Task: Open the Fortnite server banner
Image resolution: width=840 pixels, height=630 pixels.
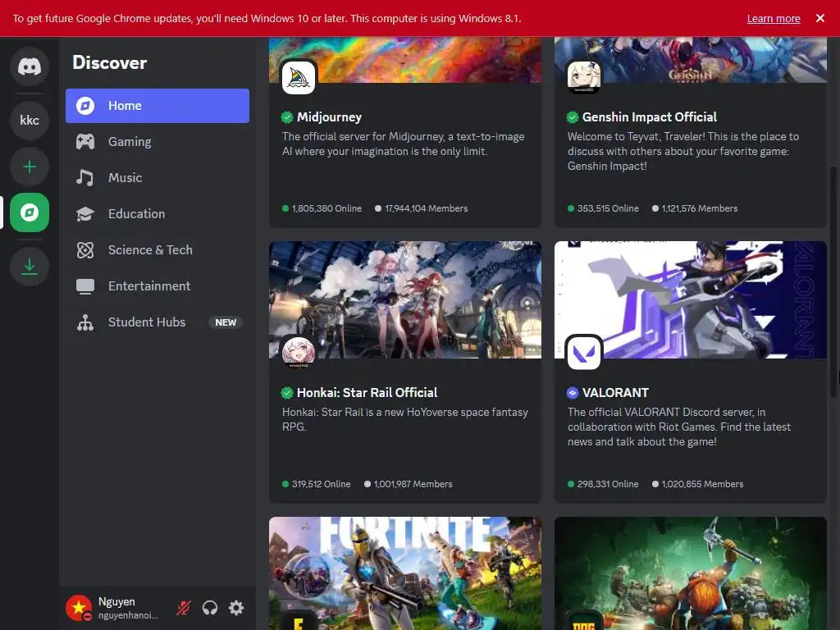Action: 405,573
